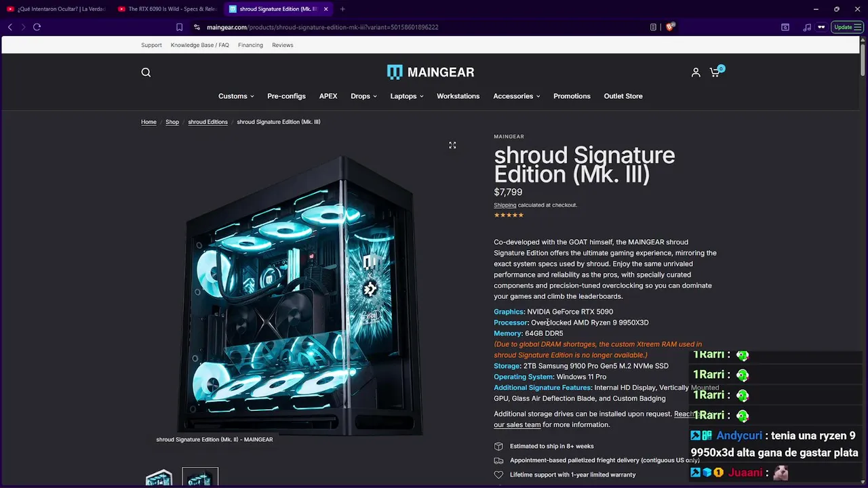Open Brave Shields lion icon
This screenshot has width=868, height=488.
tap(670, 27)
